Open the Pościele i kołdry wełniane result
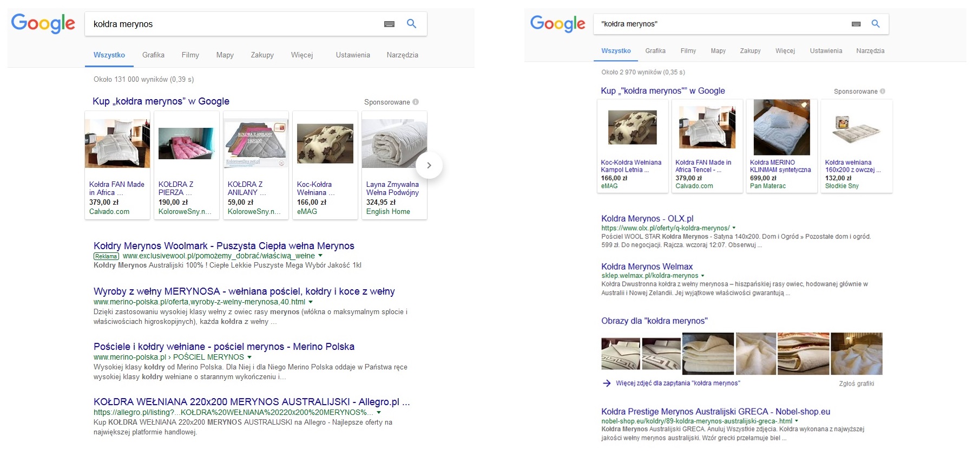This screenshot has height=455, width=980. 224,347
